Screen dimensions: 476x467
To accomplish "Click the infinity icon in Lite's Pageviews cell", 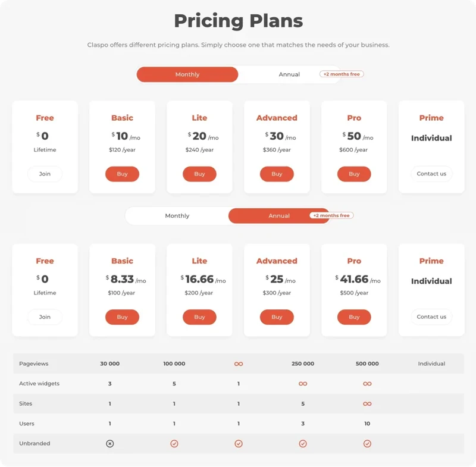I will [x=239, y=363].
